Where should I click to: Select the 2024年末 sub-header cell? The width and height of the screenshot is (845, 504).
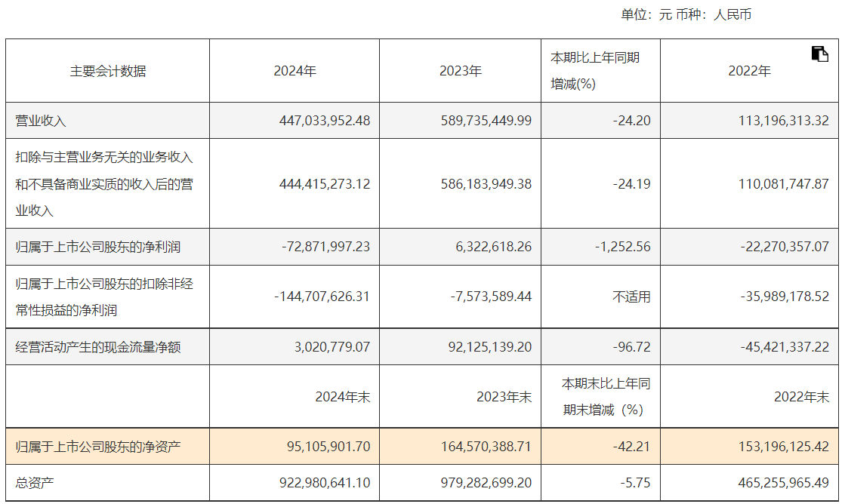[x=343, y=397]
